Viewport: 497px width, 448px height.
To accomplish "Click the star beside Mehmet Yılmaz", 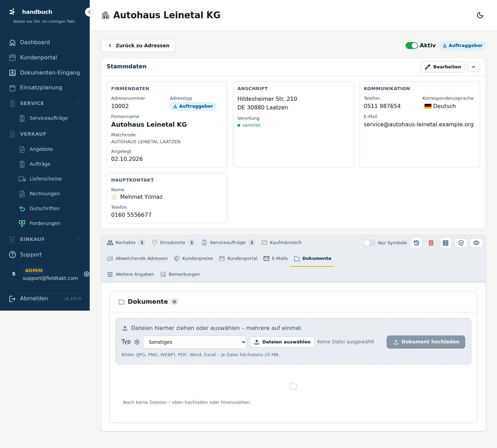I will click(x=114, y=197).
